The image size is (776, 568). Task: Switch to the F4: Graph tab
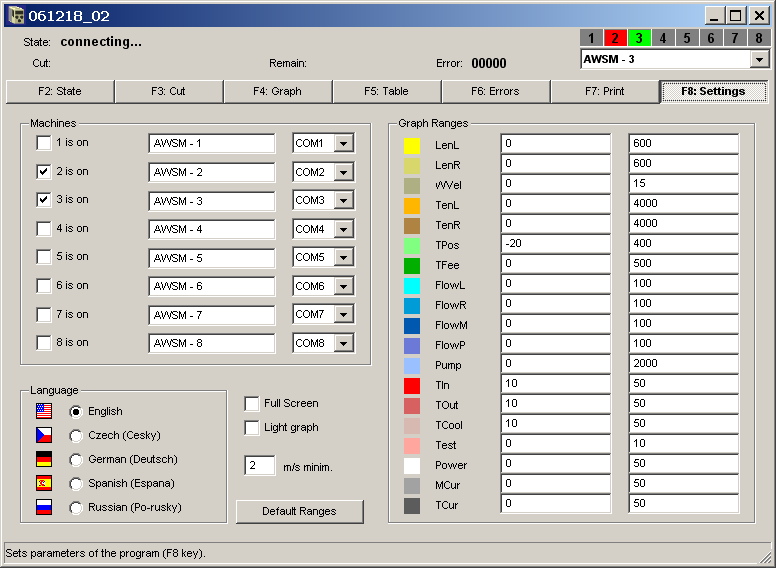278,92
